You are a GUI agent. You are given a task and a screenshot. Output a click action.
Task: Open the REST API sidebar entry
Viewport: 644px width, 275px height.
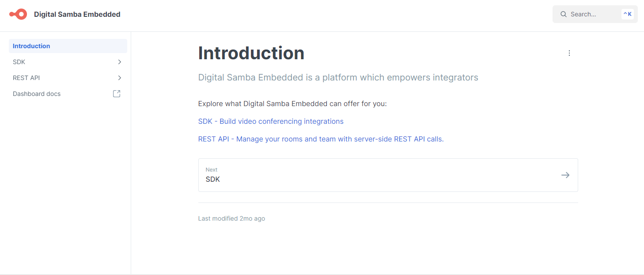click(x=27, y=78)
